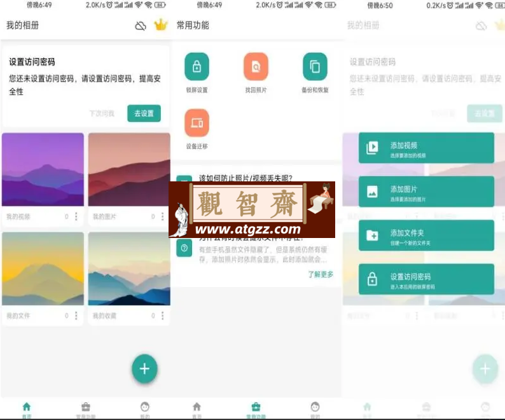Image resolution: width=505 pixels, height=420 pixels.
Task: Open three-dot menu for 我的收藏 album
Action: pyautogui.click(x=163, y=316)
